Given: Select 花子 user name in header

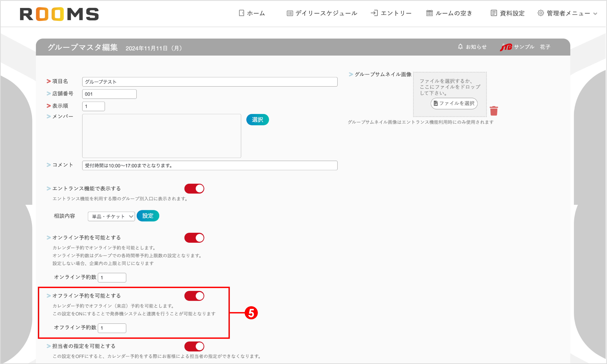Looking at the screenshot, I should (545, 47).
